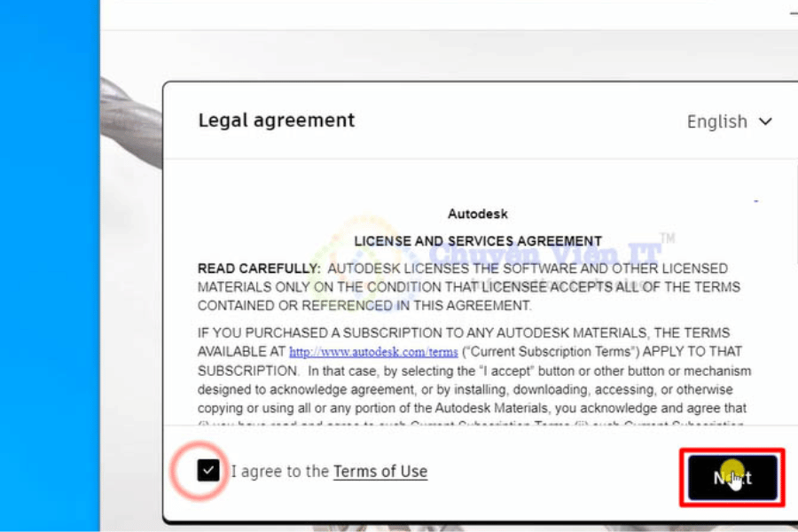Click the 'Legal agreement' dialog heading
The image size is (798, 532).
pyautogui.click(x=276, y=121)
